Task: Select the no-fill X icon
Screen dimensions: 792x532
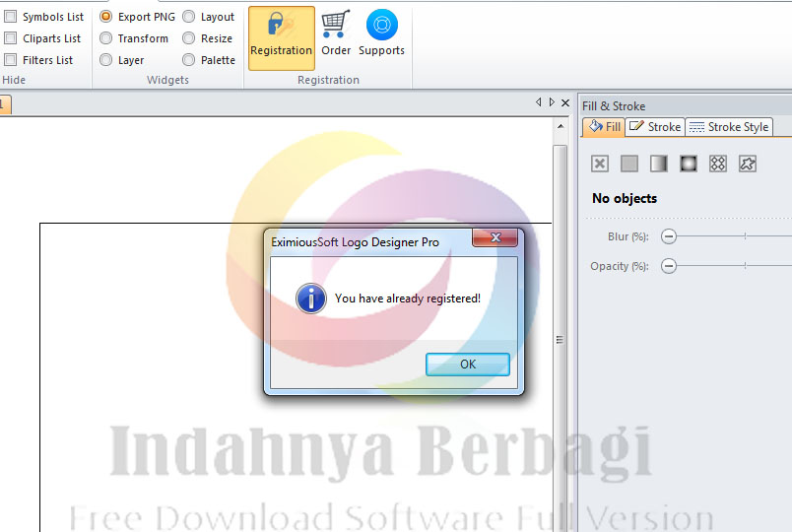Action: point(600,164)
